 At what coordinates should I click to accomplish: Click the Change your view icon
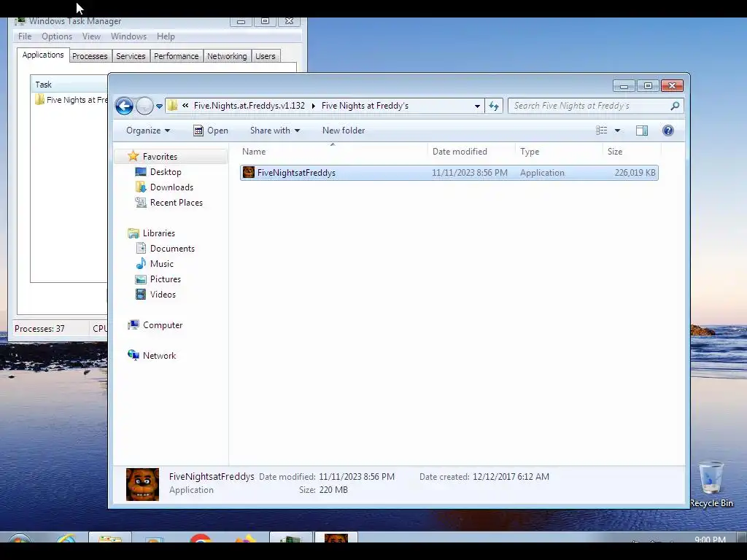(x=601, y=131)
